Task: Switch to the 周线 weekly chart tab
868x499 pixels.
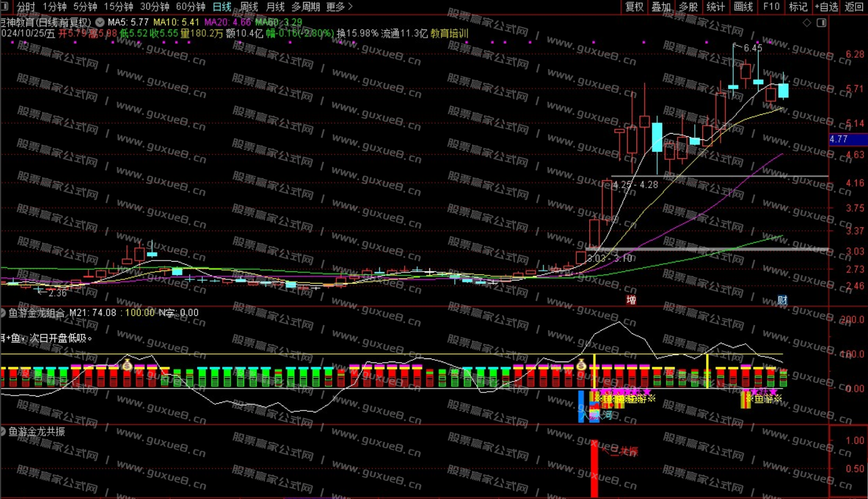Action: 249,7
